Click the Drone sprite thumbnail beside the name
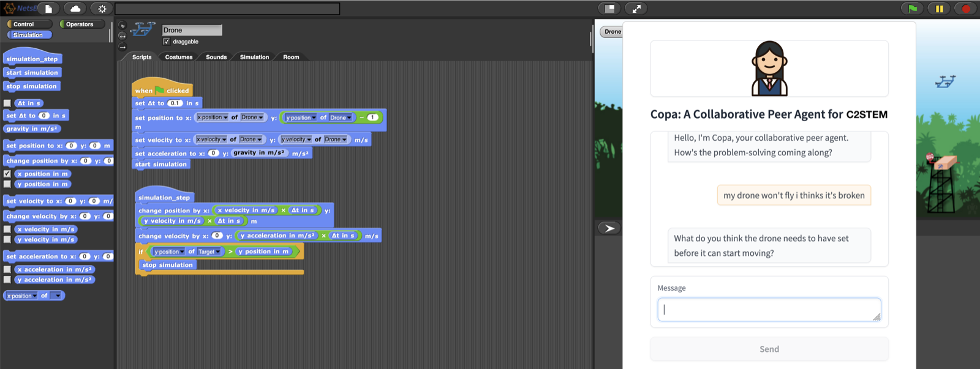 click(143, 29)
